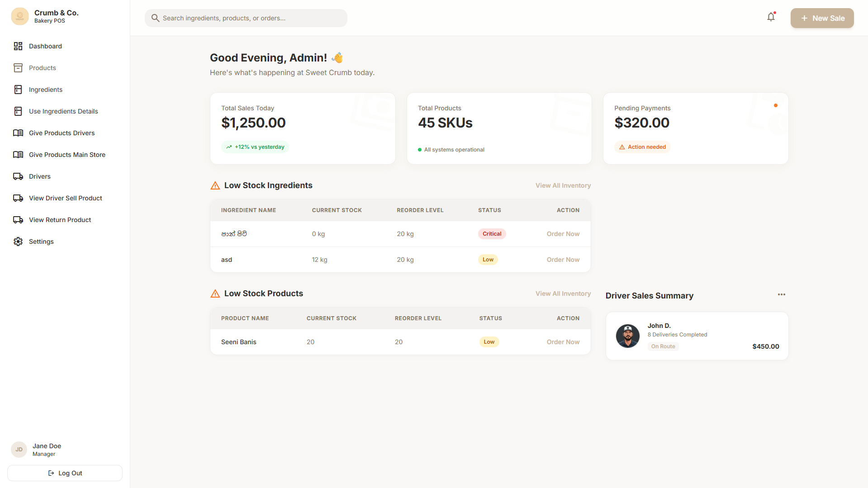
Task: Click the Crumb & Co. logo
Action: click(x=20, y=16)
